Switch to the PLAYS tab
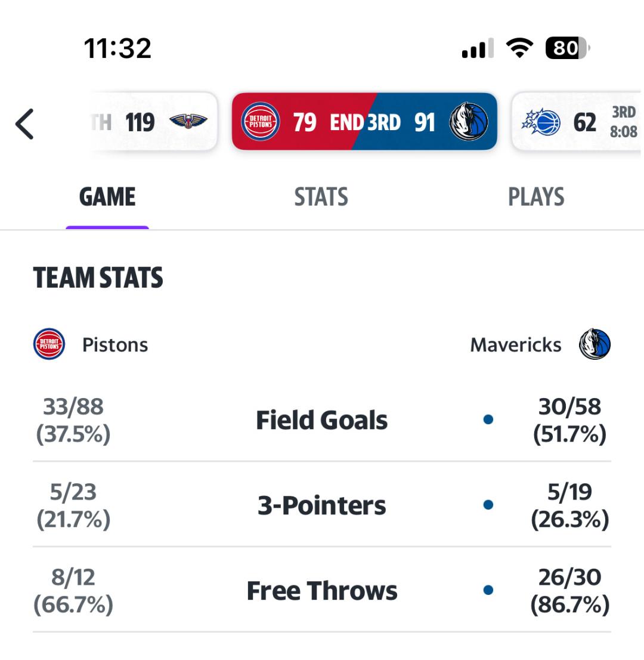The width and height of the screenshot is (644, 660). tap(535, 197)
